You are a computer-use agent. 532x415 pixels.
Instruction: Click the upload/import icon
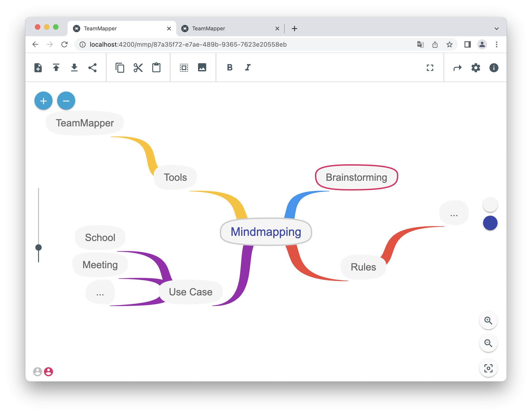pyautogui.click(x=56, y=67)
